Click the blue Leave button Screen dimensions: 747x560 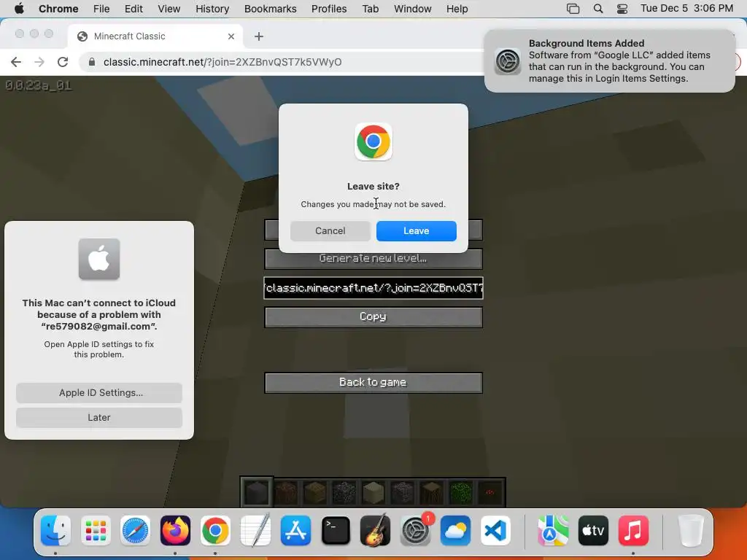[417, 231]
